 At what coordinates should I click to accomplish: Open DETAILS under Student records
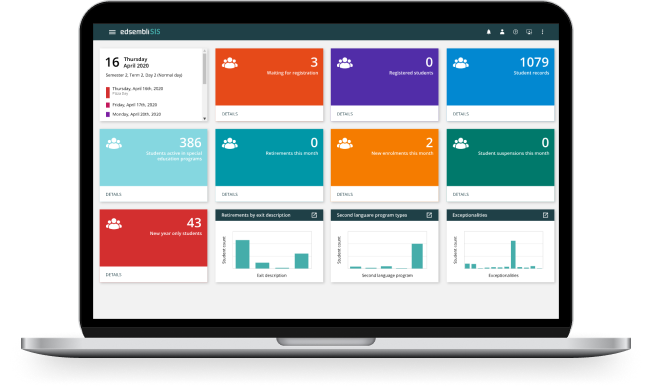[x=461, y=114]
